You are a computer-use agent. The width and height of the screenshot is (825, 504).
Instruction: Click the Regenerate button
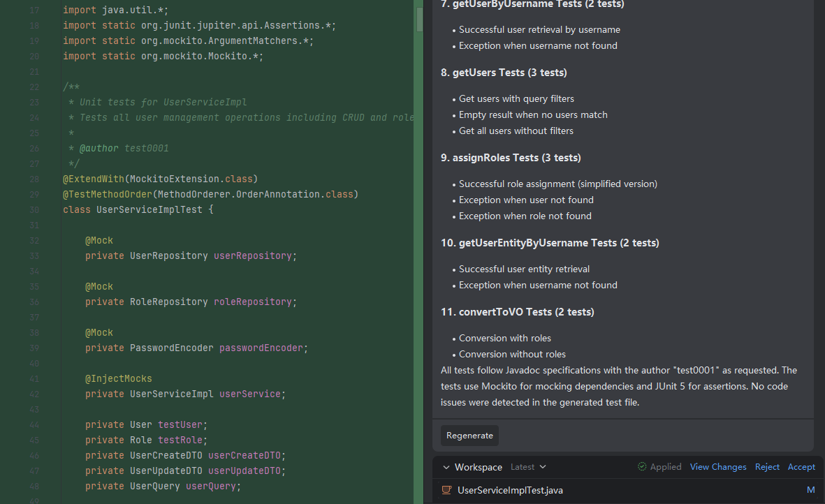click(469, 436)
